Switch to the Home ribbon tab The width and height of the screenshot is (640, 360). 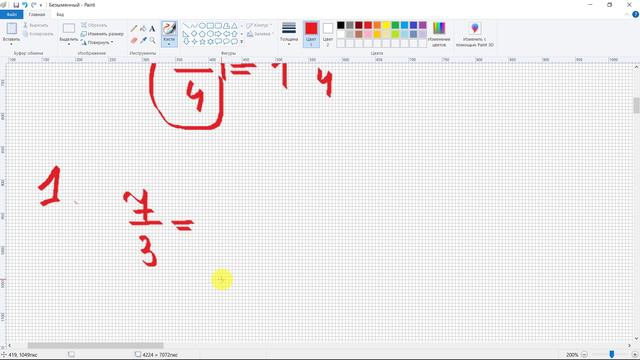click(37, 15)
